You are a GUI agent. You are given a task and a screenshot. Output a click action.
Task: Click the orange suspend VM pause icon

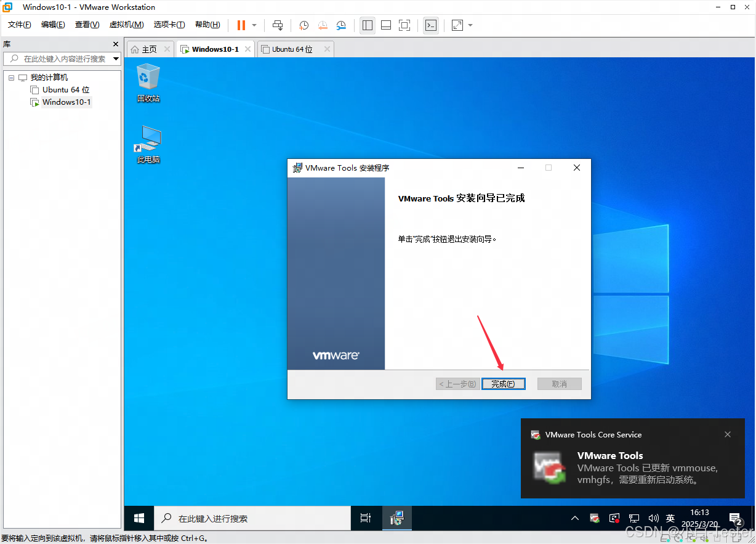tap(241, 25)
